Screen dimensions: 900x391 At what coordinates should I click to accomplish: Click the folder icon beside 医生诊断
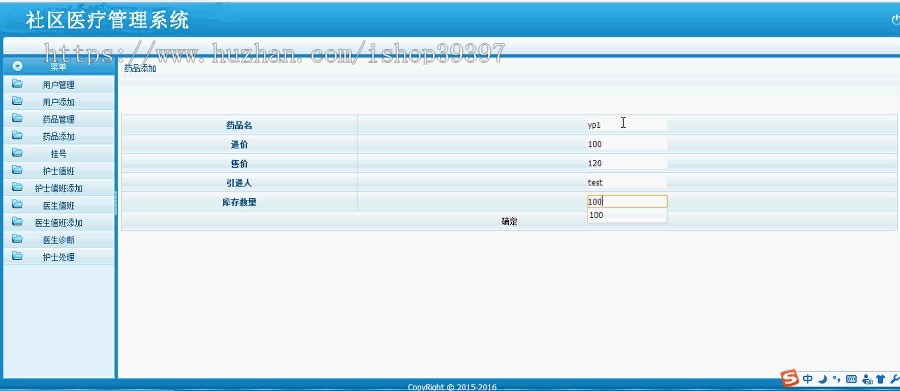tap(17, 239)
